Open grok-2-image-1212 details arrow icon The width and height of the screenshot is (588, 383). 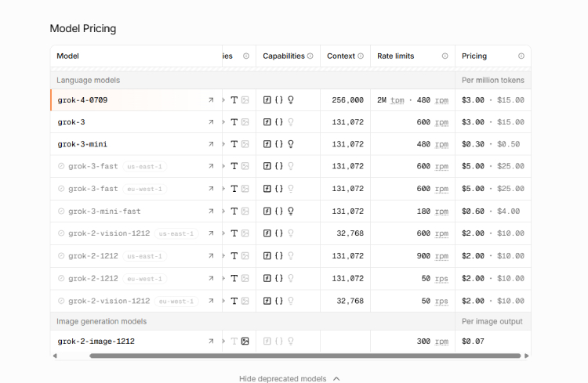[x=211, y=341]
